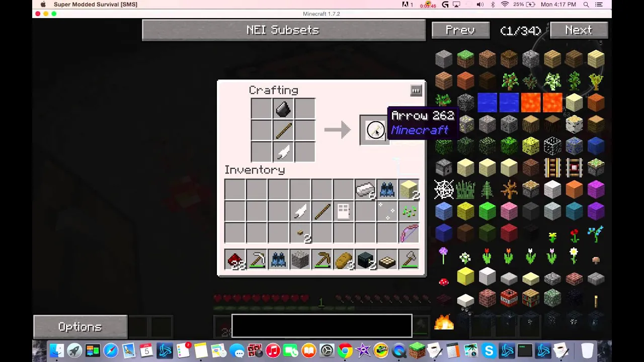Pick the TNT block from the NEI panel
Viewport: 644px width, 362px height.
pos(509,298)
